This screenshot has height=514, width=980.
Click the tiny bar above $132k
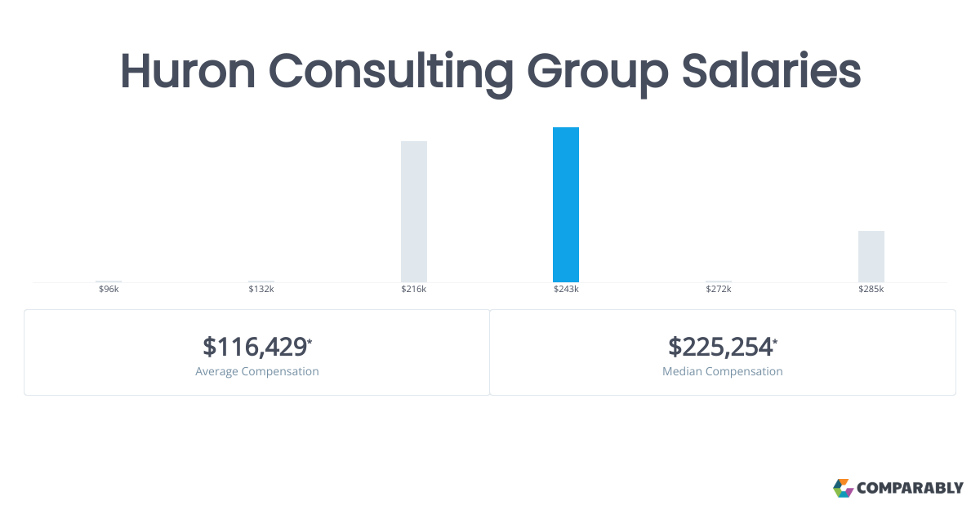click(261, 281)
